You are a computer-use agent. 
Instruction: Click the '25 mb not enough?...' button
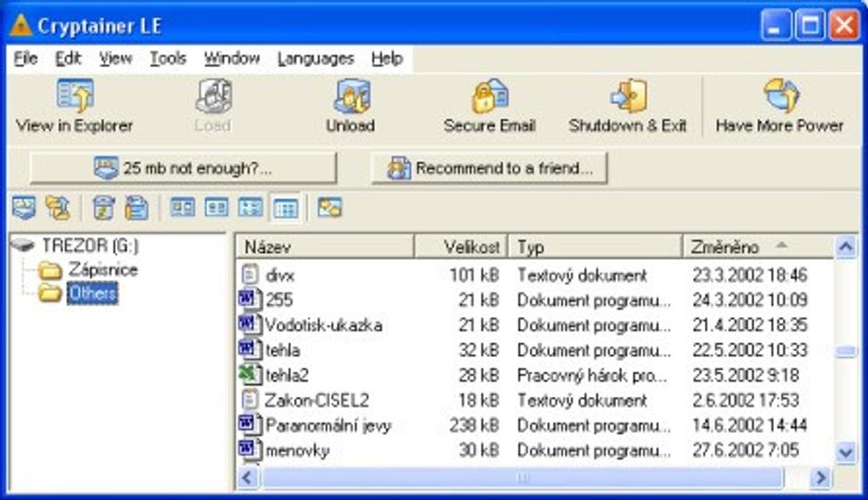(x=183, y=168)
